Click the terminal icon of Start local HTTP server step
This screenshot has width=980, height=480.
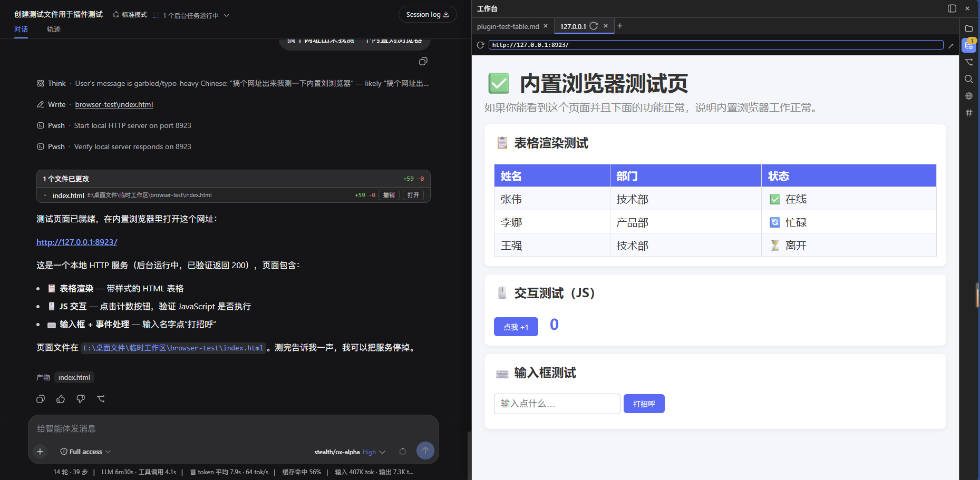pos(41,125)
